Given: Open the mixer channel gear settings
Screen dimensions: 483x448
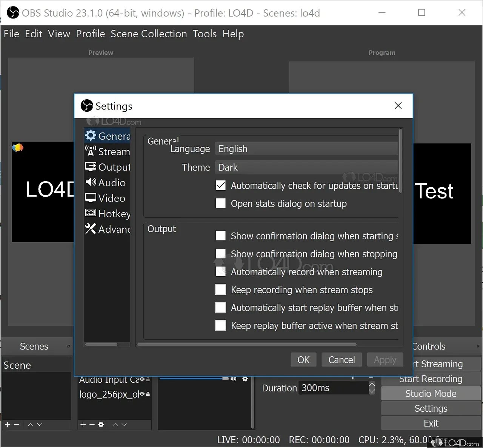Looking at the screenshot, I should pos(245,379).
